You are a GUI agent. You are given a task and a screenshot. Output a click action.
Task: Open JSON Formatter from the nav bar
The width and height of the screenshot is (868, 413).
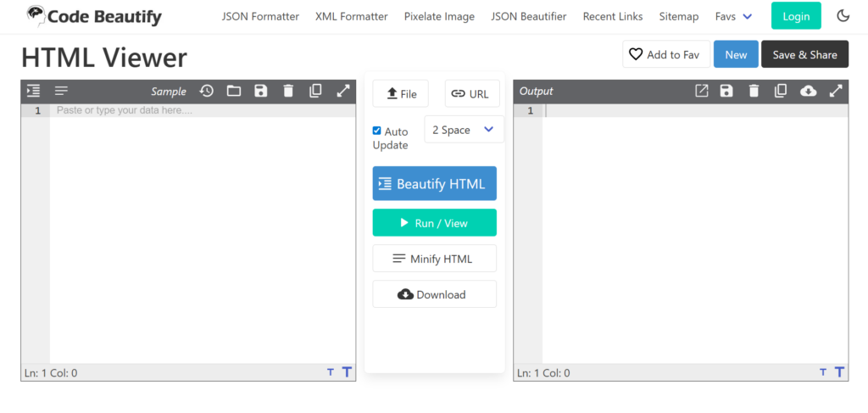(260, 17)
